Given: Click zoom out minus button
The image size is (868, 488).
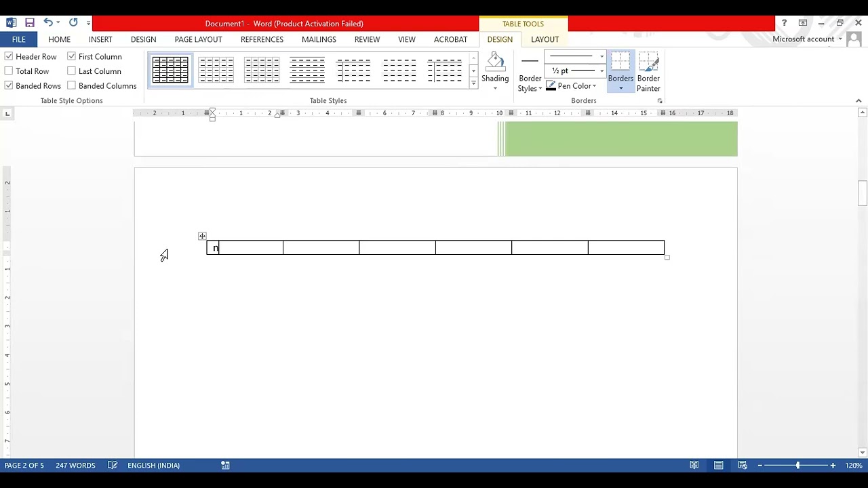Looking at the screenshot, I should 760,466.
